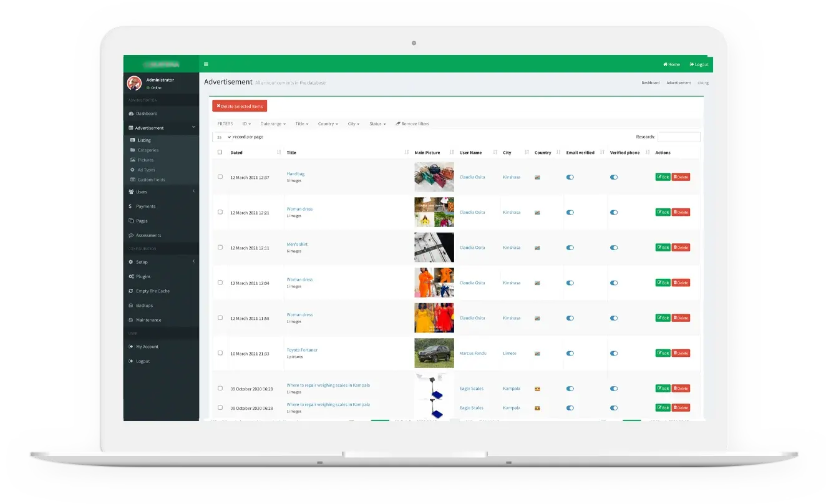The width and height of the screenshot is (826, 504).
Task: Go to Home in the top bar
Action: 672,64
